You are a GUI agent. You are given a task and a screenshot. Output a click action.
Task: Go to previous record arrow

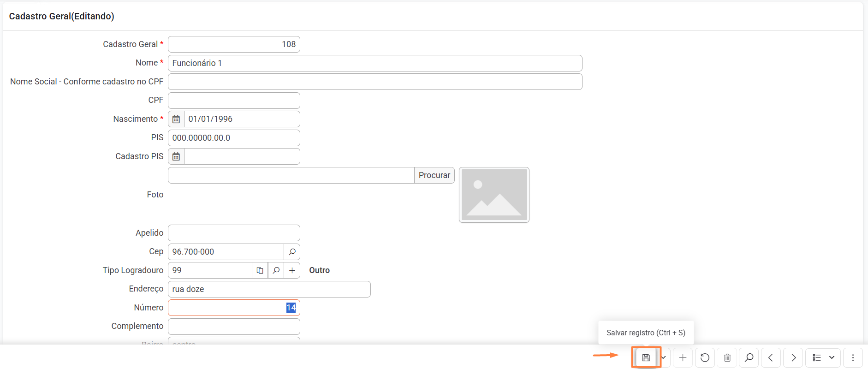[771, 357]
